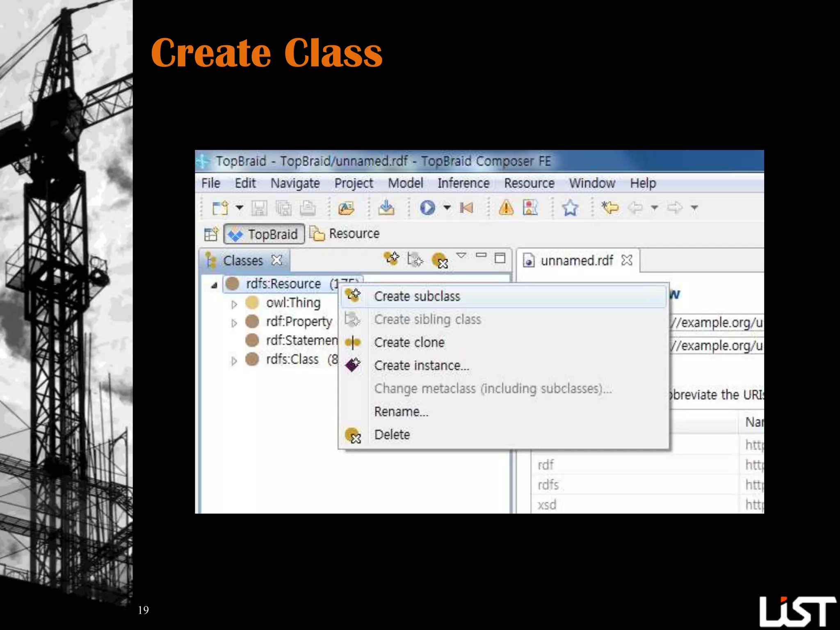Choose Rename... from context menu
Screen dimensions: 840x630
point(503,411)
